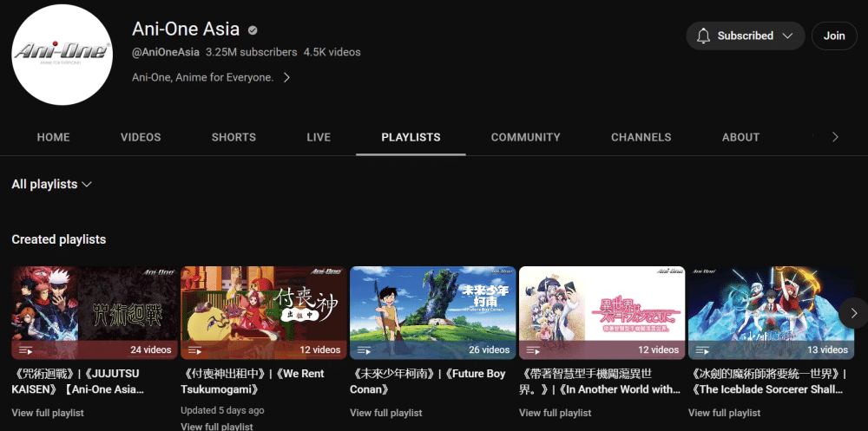
Task: Click the 24 videos count label
Action: (151, 349)
